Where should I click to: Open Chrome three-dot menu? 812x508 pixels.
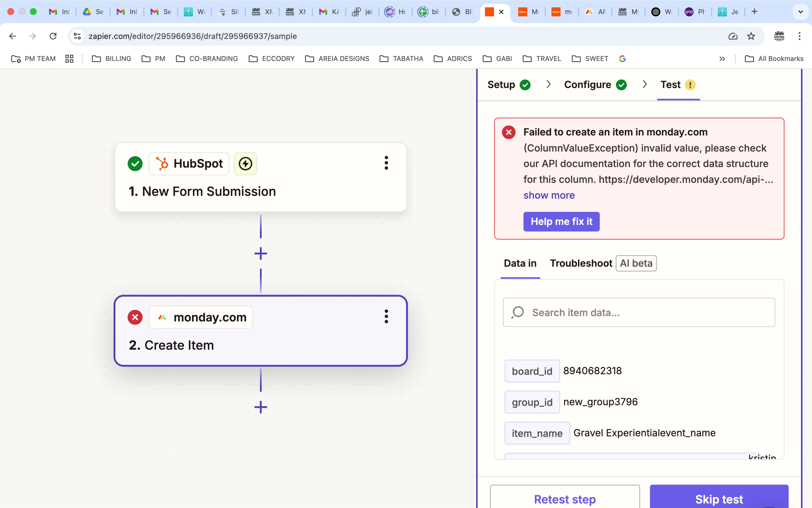800,36
